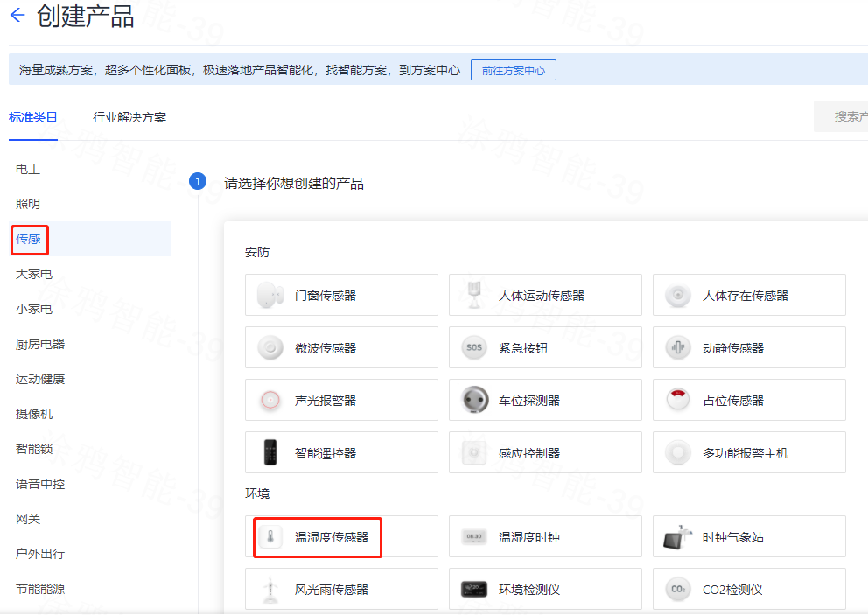This screenshot has height=615, width=868.
Task: Choose the 车位探测器 icon
Action: click(474, 401)
